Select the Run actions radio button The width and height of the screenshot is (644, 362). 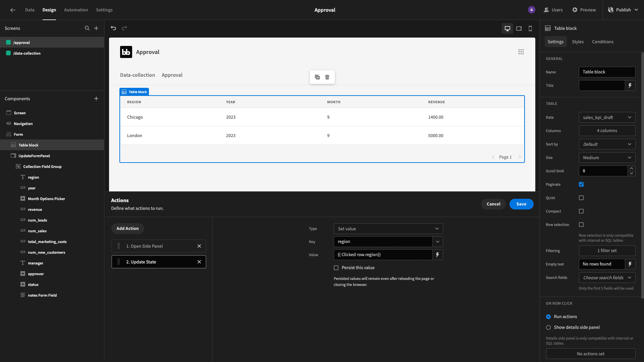click(x=548, y=317)
